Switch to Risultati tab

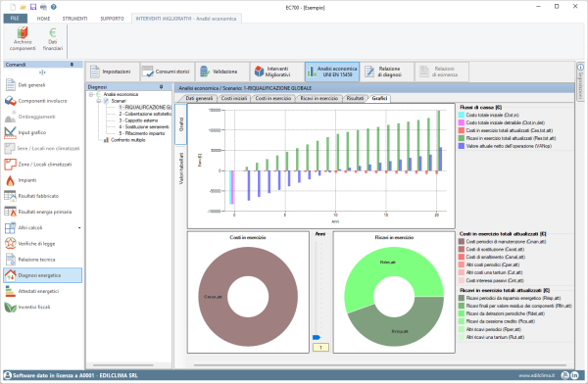355,98
